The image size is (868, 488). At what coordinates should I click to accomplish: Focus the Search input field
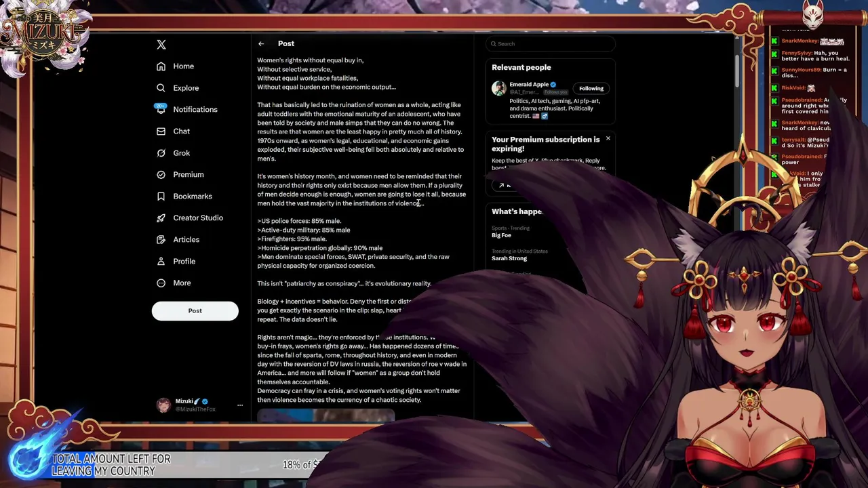[x=551, y=44]
